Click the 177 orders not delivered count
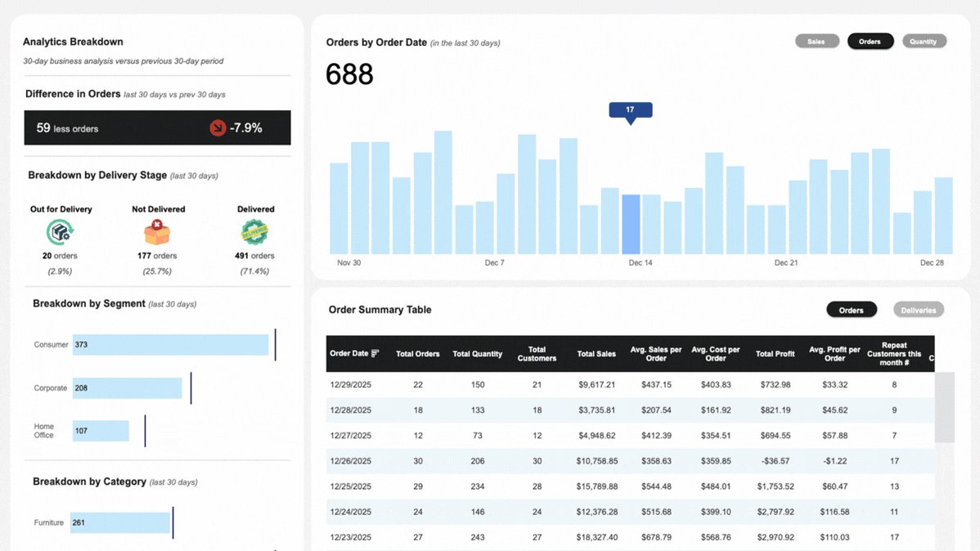Image resolution: width=980 pixels, height=551 pixels. click(157, 256)
